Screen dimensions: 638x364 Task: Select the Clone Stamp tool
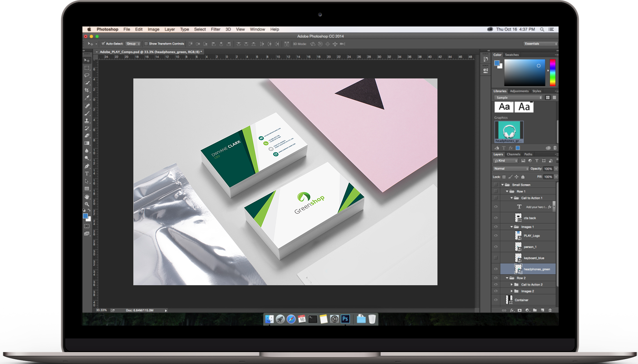[x=87, y=121]
